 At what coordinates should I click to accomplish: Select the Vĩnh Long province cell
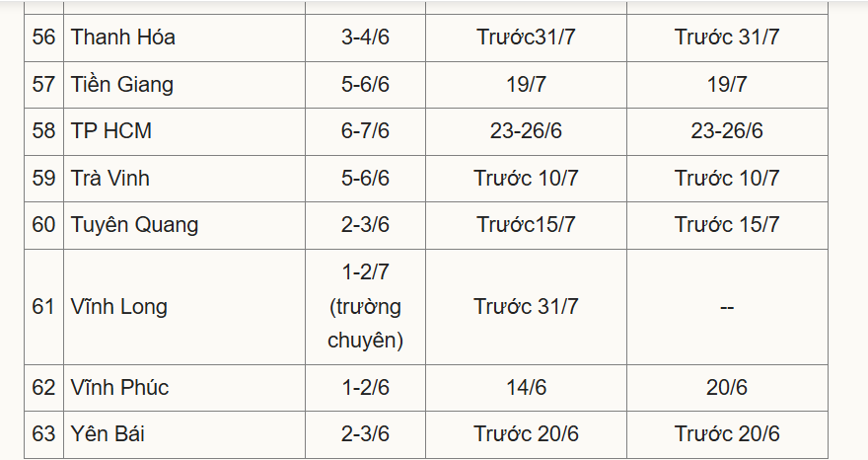(119, 306)
